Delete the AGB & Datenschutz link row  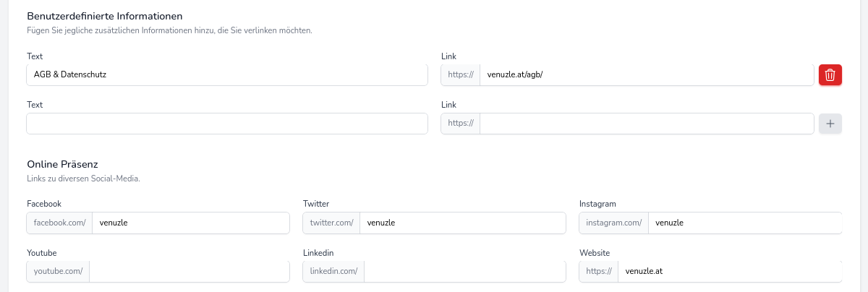tap(830, 74)
